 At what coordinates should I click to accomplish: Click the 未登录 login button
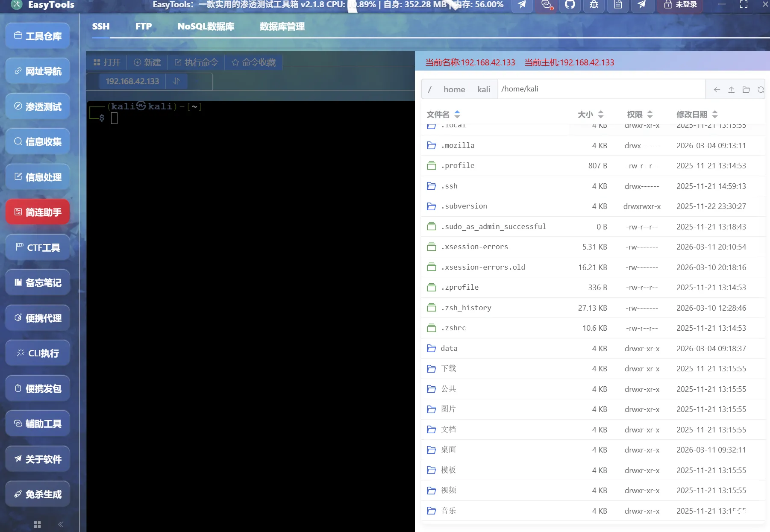click(x=680, y=6)
